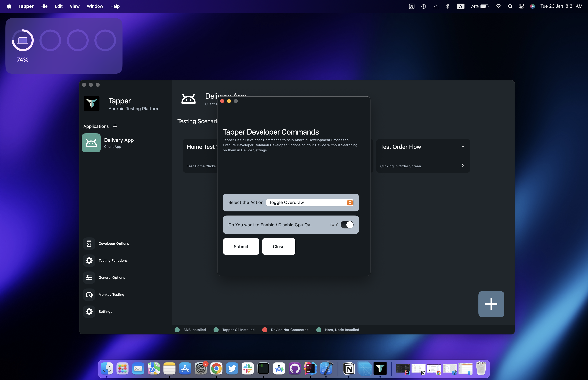The width and height of the screenshot is (588, 380).
Task: Click the battery widget circular progress ring
Action: [x=23, y=40]
